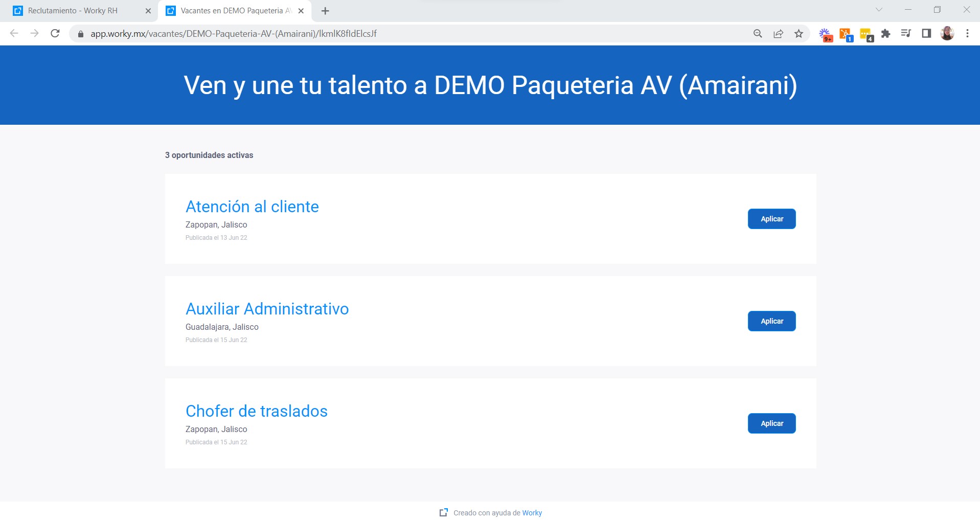Follow the Worky footer link
The width and height of the screenshot is (980, 520).
tap(532, 513)
